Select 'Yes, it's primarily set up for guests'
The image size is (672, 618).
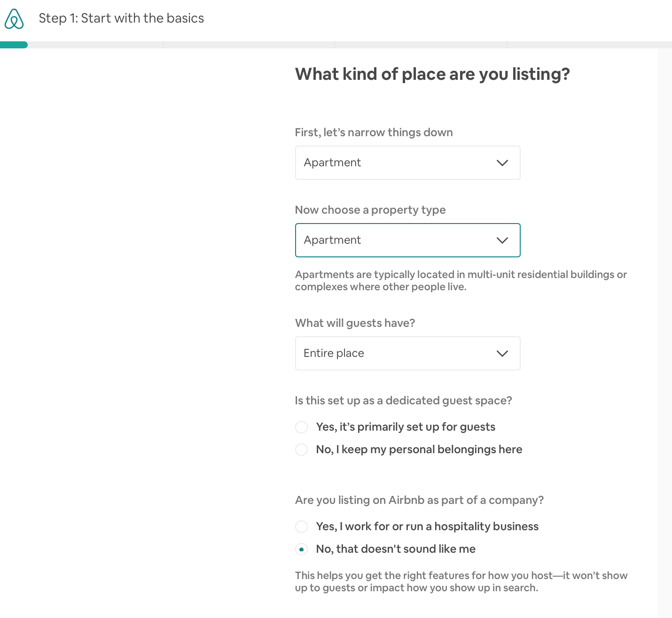tap(301, 427)
